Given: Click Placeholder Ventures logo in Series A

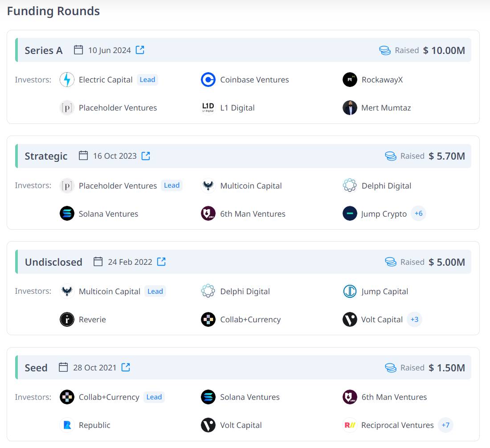Looking at the screenshot, I should pos(67,108).
